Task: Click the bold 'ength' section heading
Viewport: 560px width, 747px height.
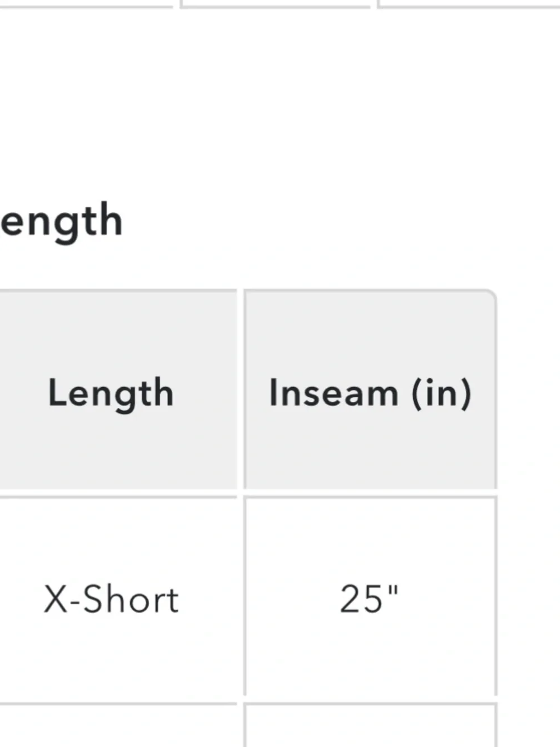Action: [x=62, y=221]
